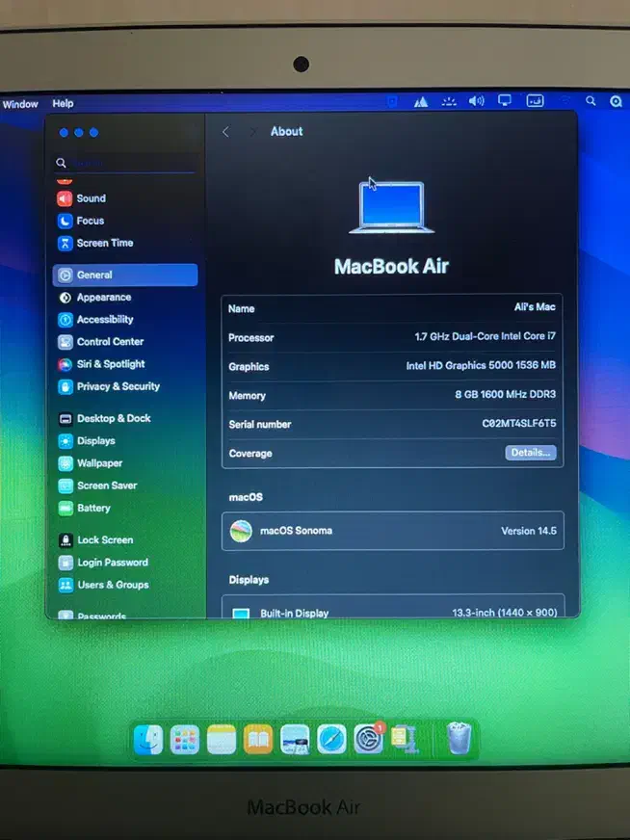Click the Version 14.5 text
This screenshot has height=840, width=630.
pos(529,531)
